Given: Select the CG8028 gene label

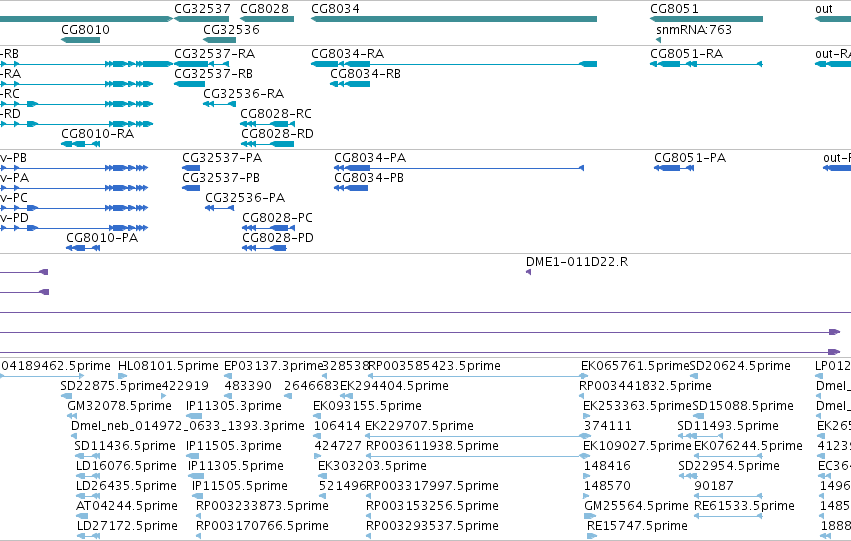Looking at the screenshot, I should click(x=264, y=9).
